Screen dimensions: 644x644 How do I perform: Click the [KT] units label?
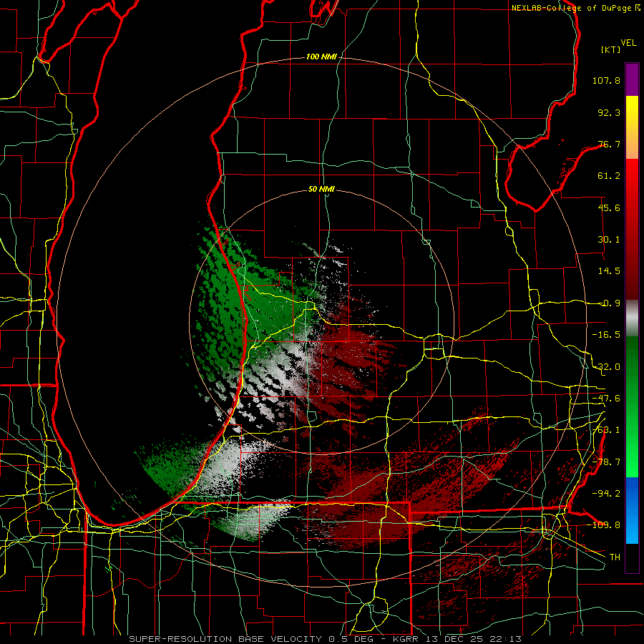[x=611, y=49]
